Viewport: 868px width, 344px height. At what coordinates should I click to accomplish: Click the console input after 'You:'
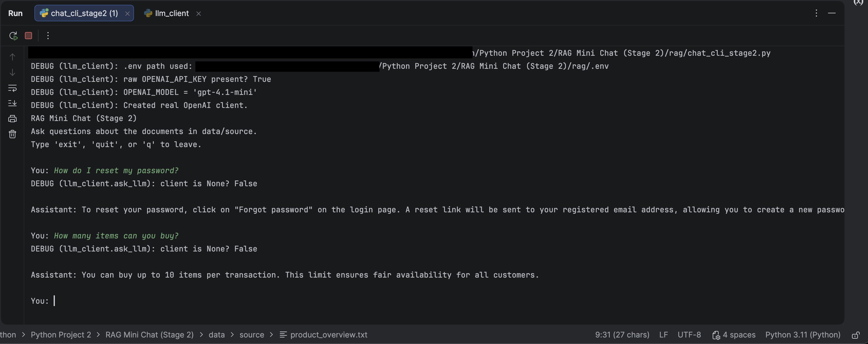tap(135, 301)
